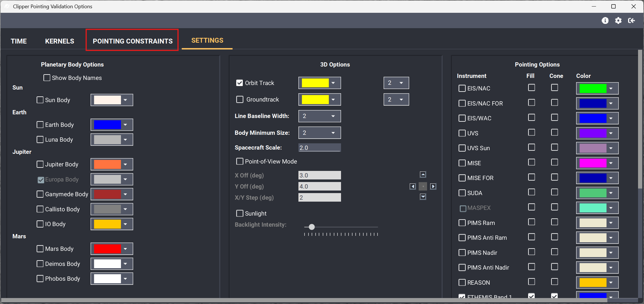Check the EIS/NAC FOR instrument checkbox

pos(462,103)
